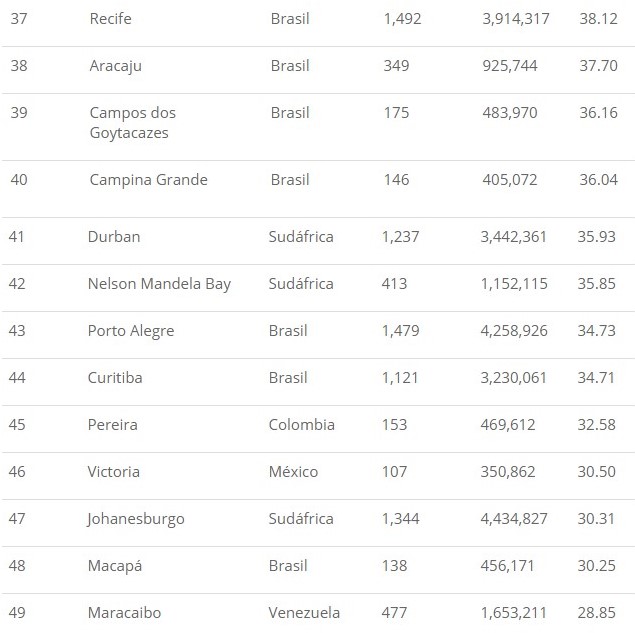Image resolution: width=635 pixels, height=633 pixels.
Task: Select the Nelson Mandela Bay cell
Action: [159, 284]
